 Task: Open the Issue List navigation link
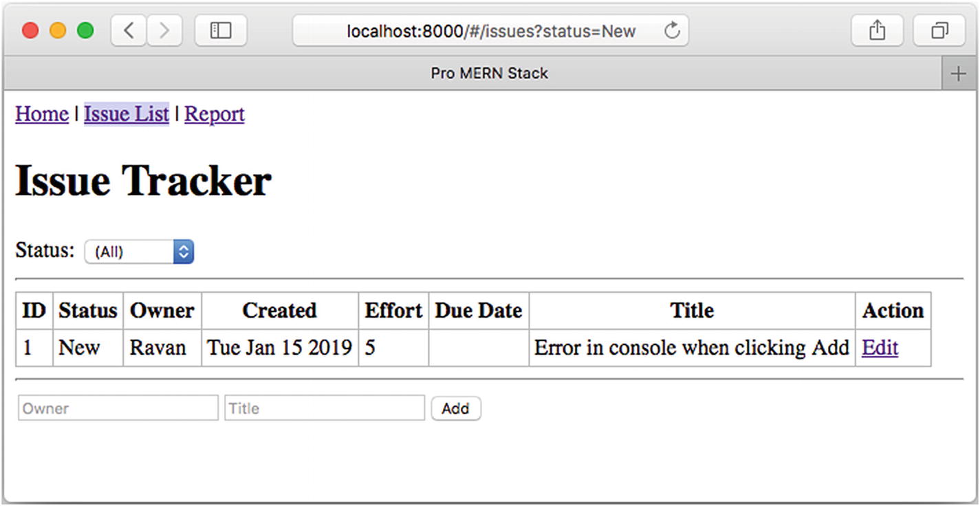[127, 114]
